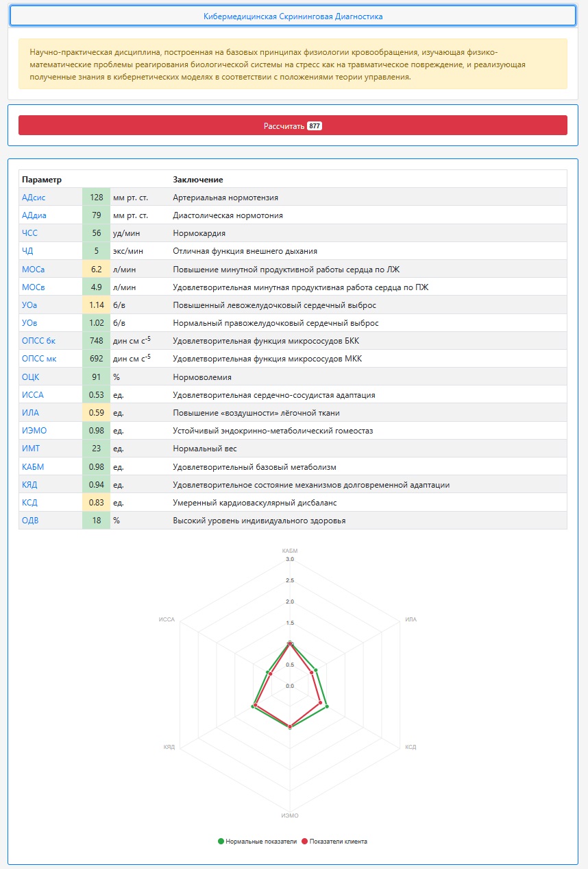Viewport: 588px width, 869px height.
Task: Click the ЧСС parameter link
Action: point(29,233)
